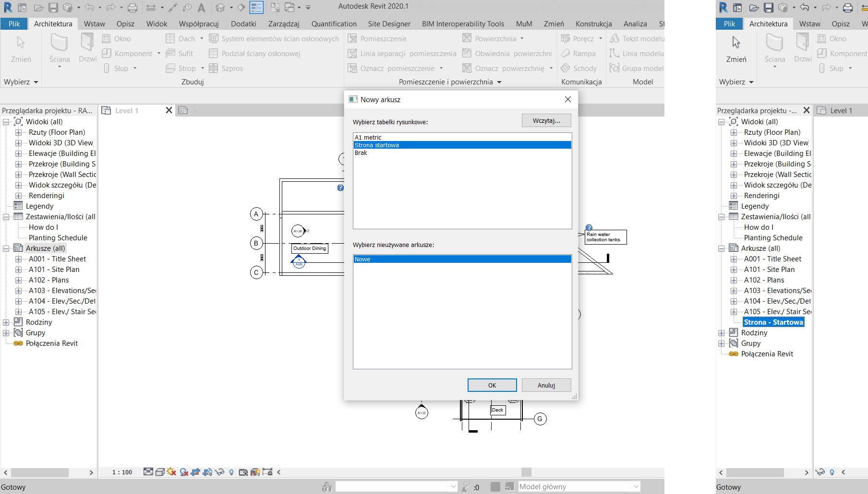868x494 pixels.
Task: Select A1 metric in title block list
Action: click(368, 138)
